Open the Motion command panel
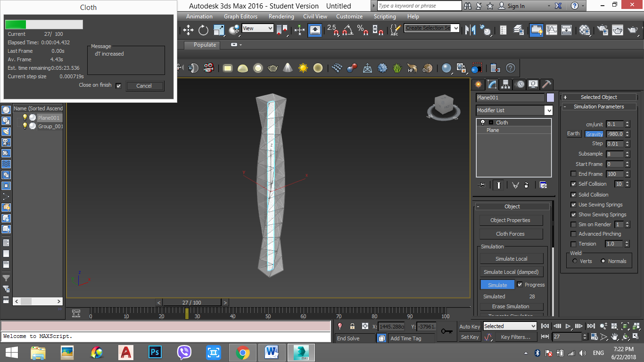This screenshot has height=362, width=644. pos(520,84)
